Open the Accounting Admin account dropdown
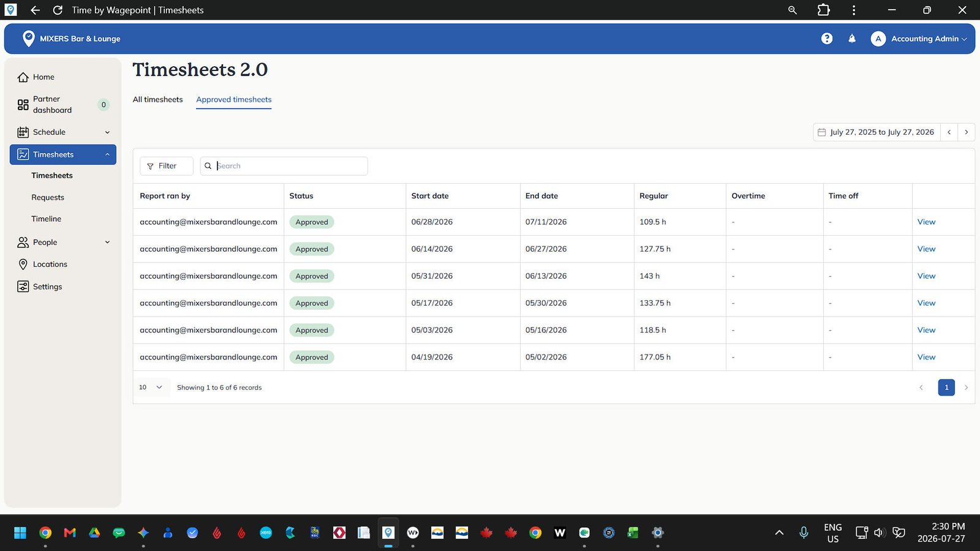 pyautogui.click(x=919, y=39)
